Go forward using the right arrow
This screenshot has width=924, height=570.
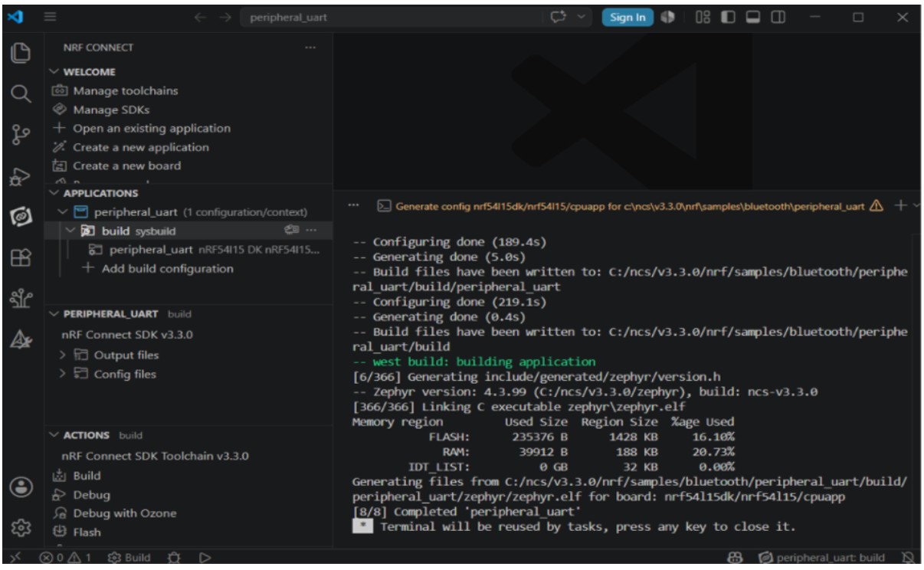tap(224, 17)
